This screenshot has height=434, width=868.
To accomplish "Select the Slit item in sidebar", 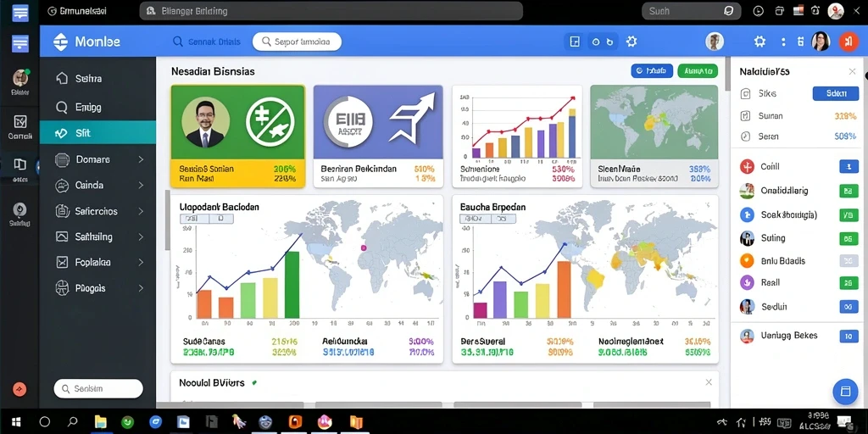I will (x=97, y=133).
